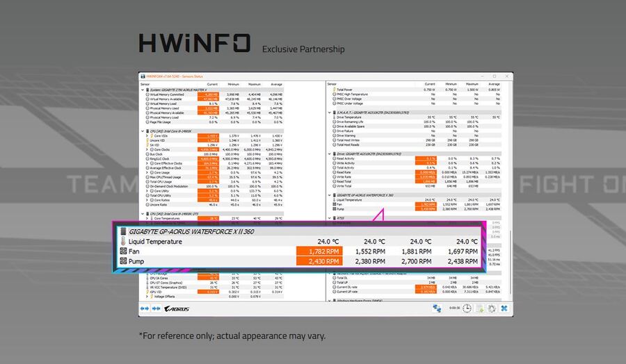
Task: Expand the Core Clocks row
Action: (x=147, y=149)
